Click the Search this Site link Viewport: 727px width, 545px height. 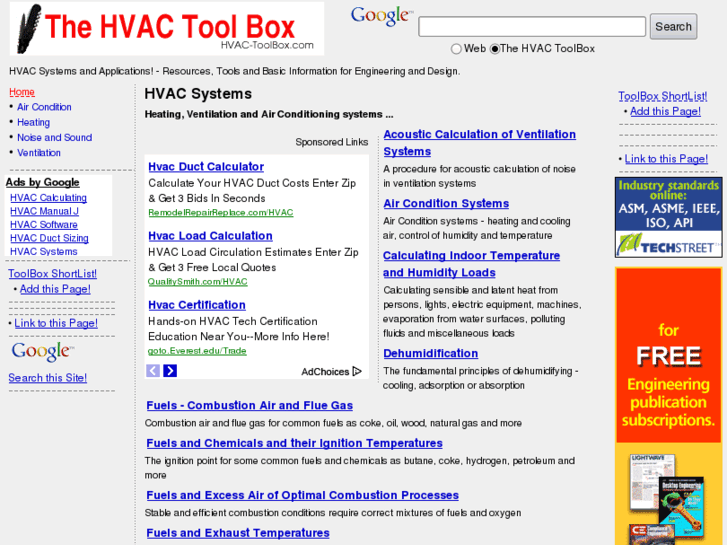point(47,378)
